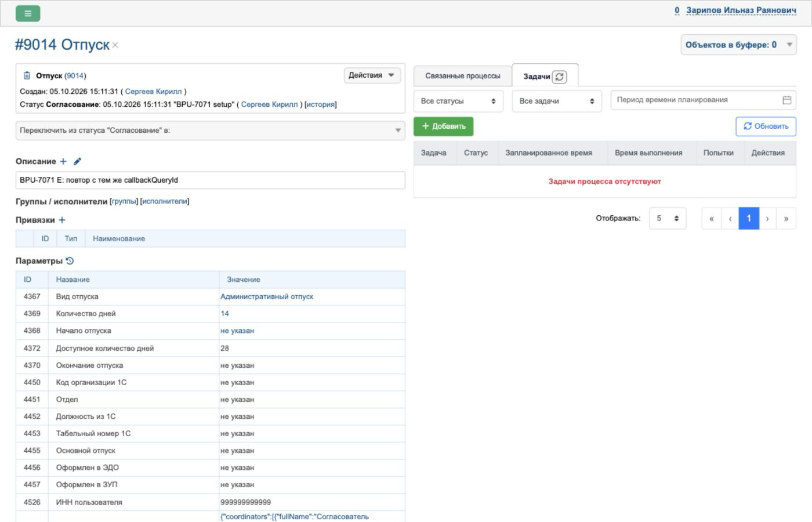Set the Начало отпуска value

pos(237,331)
